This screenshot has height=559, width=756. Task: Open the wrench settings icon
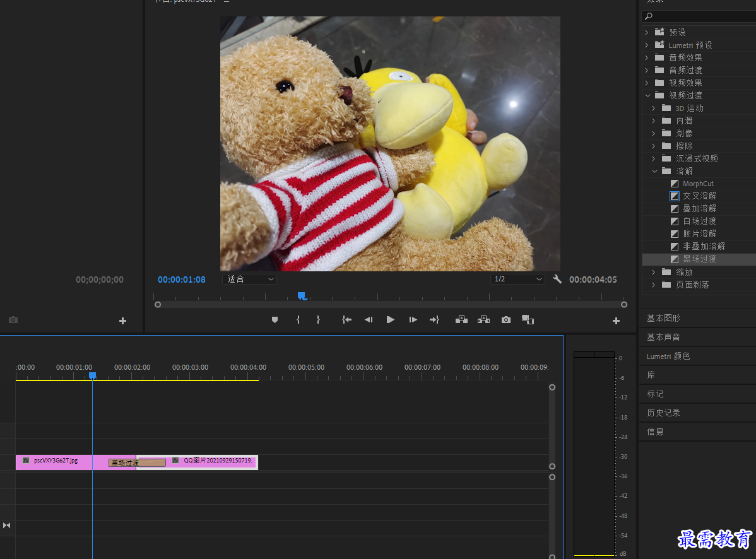[557, 279]
